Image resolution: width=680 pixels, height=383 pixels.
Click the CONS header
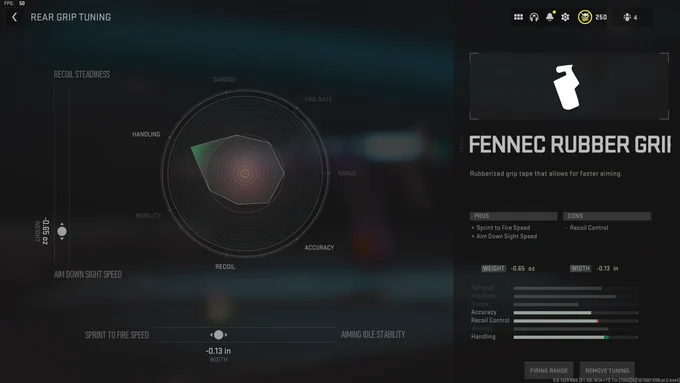[607, 216]
